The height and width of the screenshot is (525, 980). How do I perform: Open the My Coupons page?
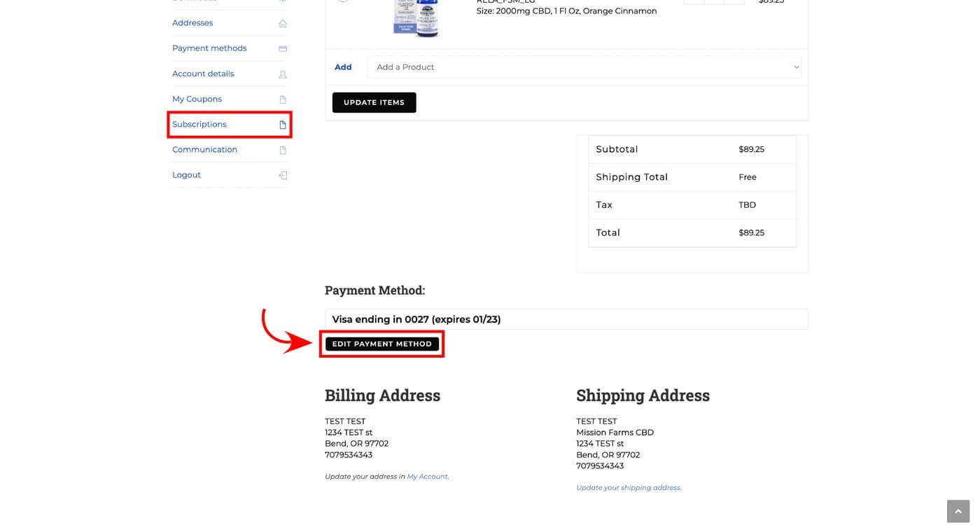click(197, 99)
